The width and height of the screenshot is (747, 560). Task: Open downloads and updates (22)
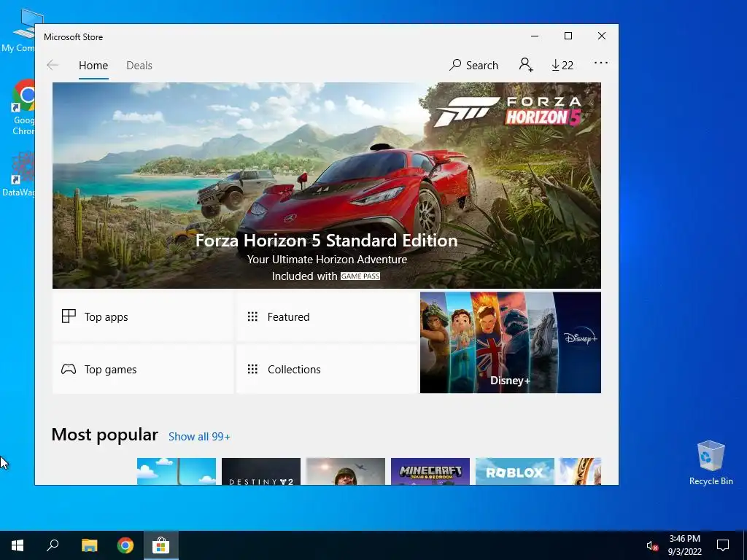pyautogui.click(x=562, y=65)
